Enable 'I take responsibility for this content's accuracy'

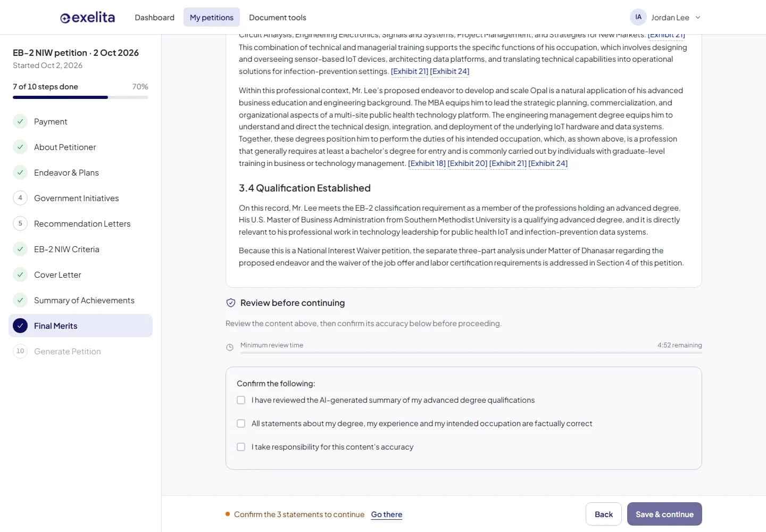point(241,447)
